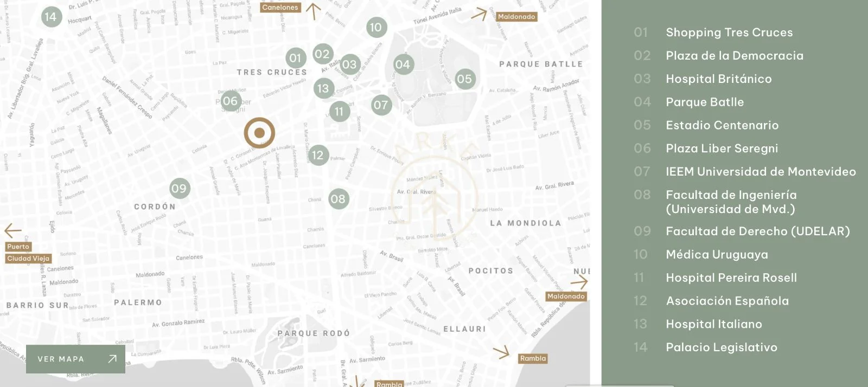Click the Canelones direction label
The height and width of the screenshot is (387, 868).
point(280,8)
